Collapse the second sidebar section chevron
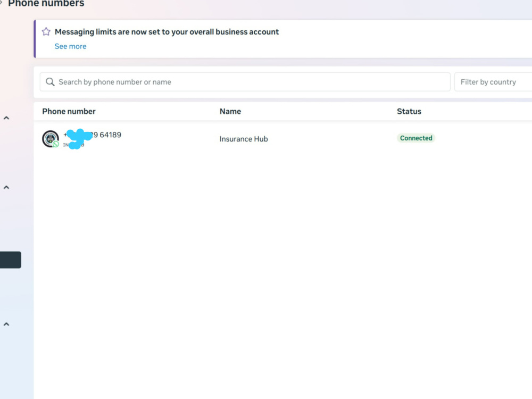This screenshot has width=532, height=399. click(x=6, y=187)
